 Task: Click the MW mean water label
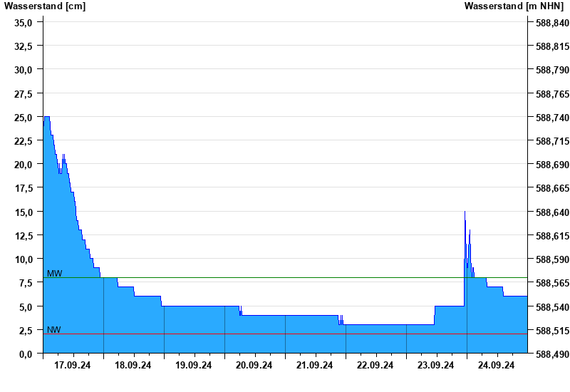[55, 274]
